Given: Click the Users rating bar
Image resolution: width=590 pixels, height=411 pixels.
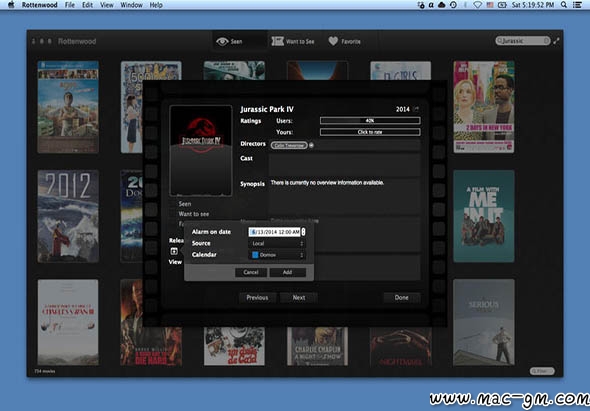Looking at the screenshot, I should click(370, 120).
